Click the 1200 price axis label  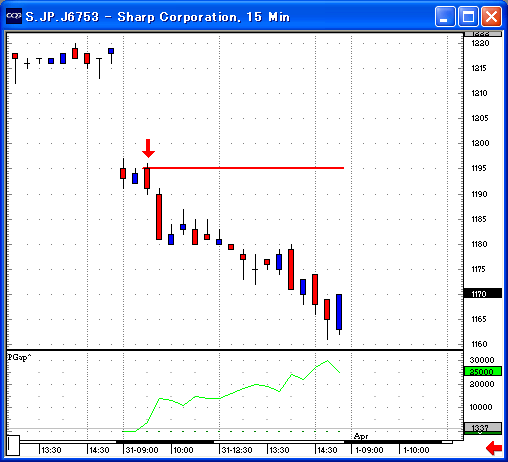(480, 143)
